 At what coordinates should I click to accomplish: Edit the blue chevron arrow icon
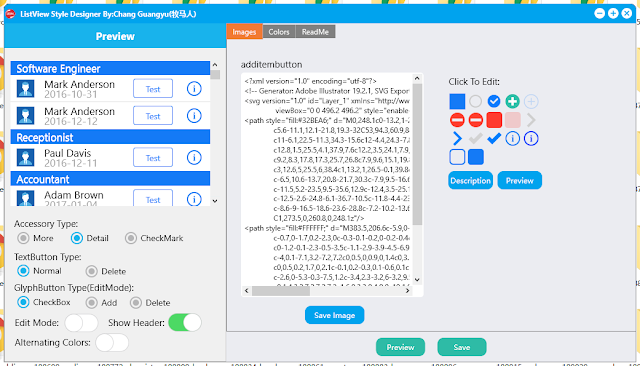click(x=457, y=139)
